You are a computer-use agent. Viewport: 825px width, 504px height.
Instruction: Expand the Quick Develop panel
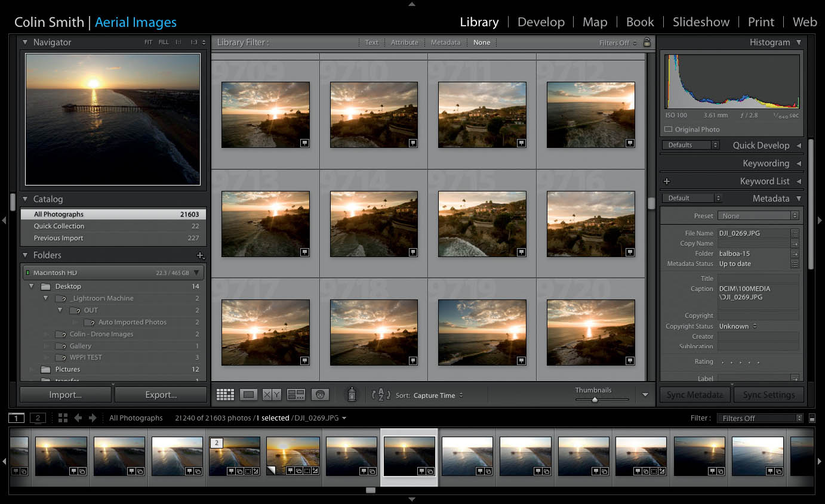[799, 146]
